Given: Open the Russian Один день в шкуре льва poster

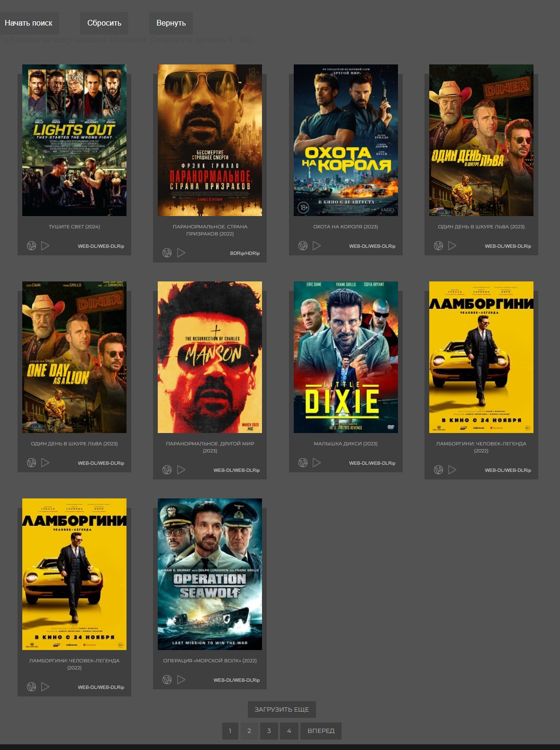Looking at the screenshot, I should [481, 140].
